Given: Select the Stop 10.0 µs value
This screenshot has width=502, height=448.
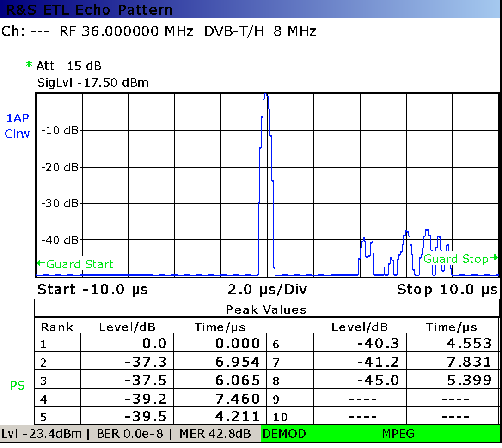Looking at the screenshot, I should (x=447, y=290).
